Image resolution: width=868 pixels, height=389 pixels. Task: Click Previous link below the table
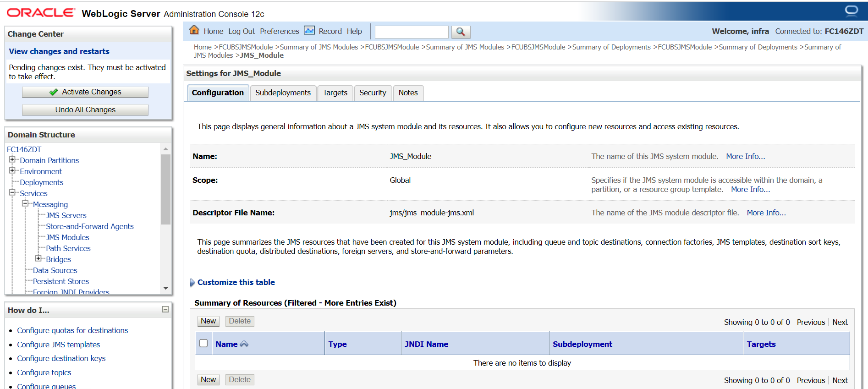[x=811, y=380]
